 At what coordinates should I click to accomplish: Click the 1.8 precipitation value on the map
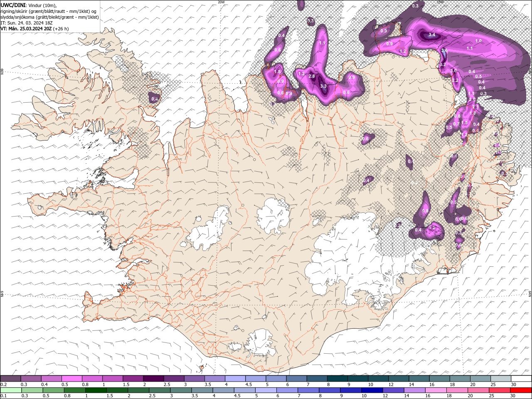point(277,71)
